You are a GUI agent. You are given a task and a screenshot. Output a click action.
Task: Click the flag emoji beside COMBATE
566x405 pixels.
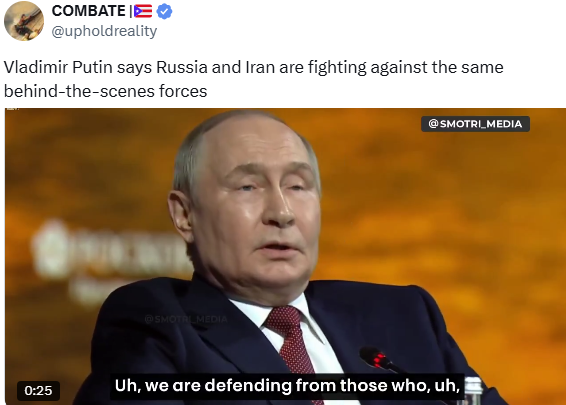(x=143, y=11)
